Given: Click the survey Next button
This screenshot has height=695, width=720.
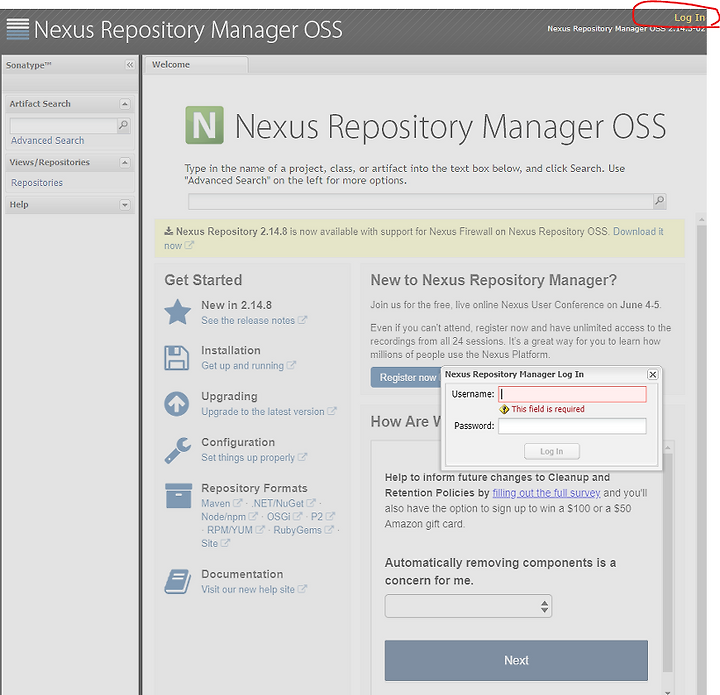Looking at the screenshot, I should (x=516, y=661).
